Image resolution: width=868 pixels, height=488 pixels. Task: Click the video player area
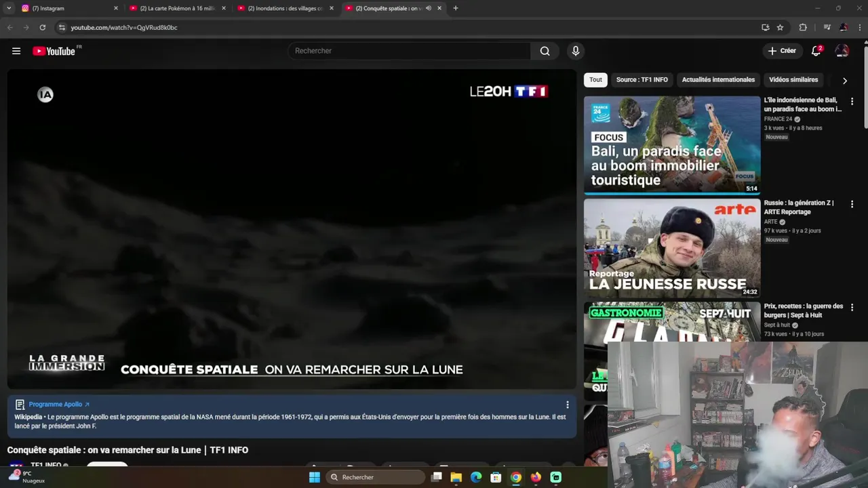tap(292, 229)
